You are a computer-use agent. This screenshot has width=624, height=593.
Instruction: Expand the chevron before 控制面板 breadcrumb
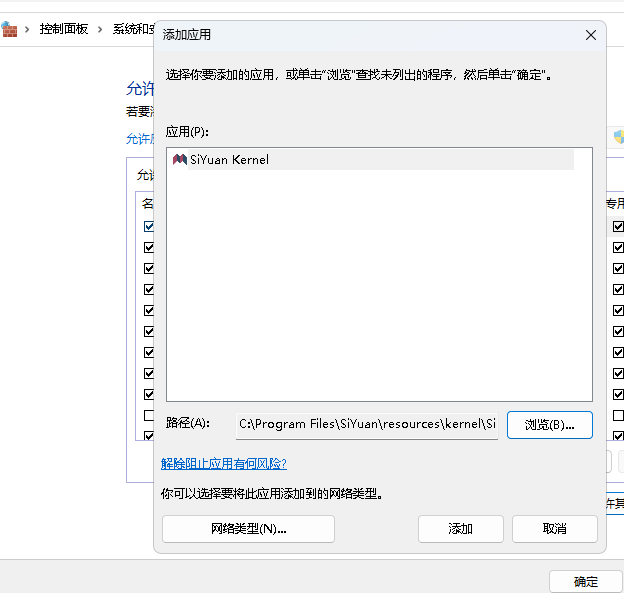pos(27,29)
